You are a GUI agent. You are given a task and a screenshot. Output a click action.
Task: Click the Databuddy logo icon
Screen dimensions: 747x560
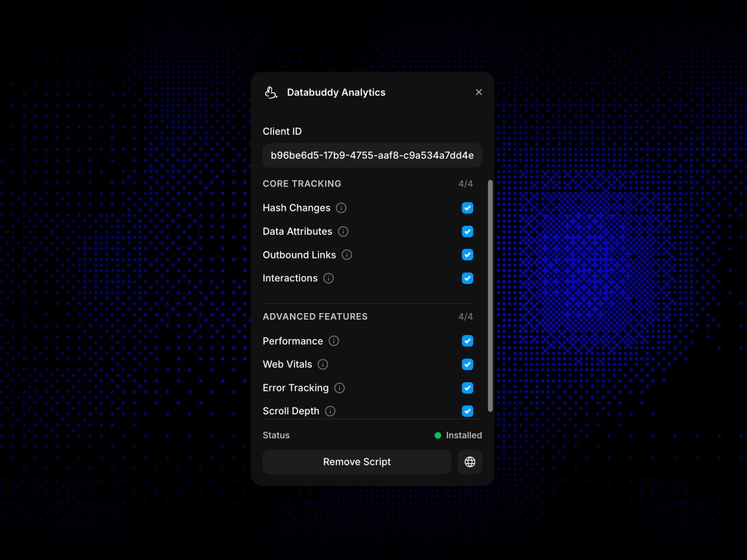[x=271, y=92]
